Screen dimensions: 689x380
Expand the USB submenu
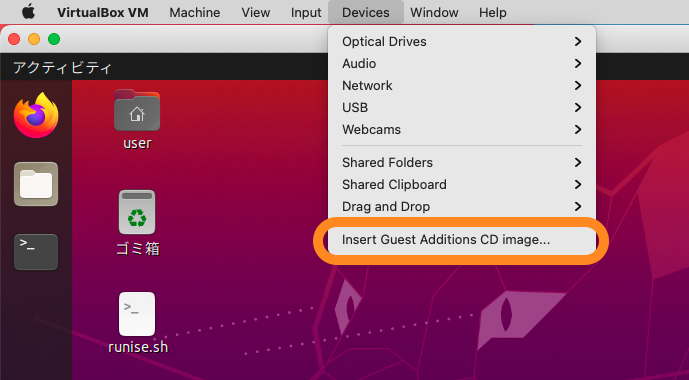462,107
